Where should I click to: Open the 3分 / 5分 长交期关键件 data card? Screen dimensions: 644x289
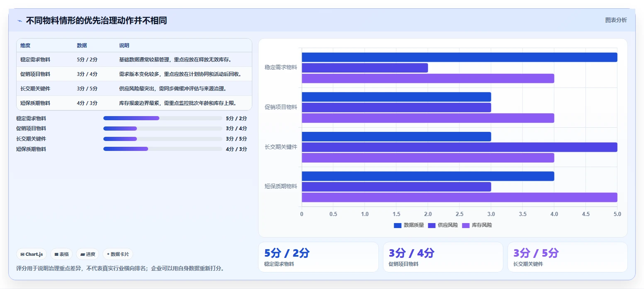click(568, 257)
